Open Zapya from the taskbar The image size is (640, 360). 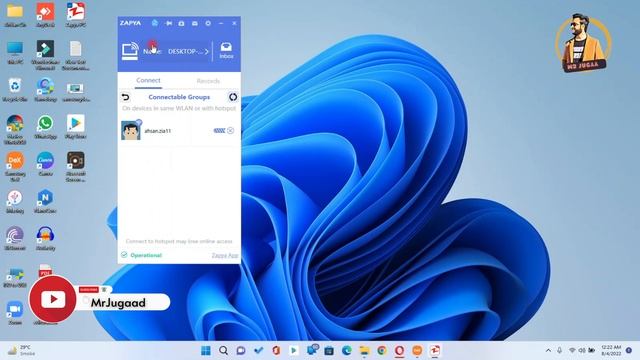(435, 351)
